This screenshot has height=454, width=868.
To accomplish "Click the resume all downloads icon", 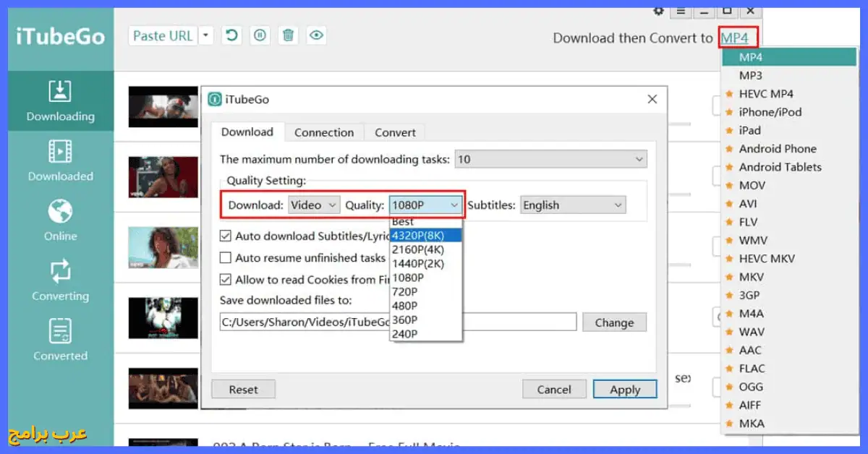I will pos(231,35).
